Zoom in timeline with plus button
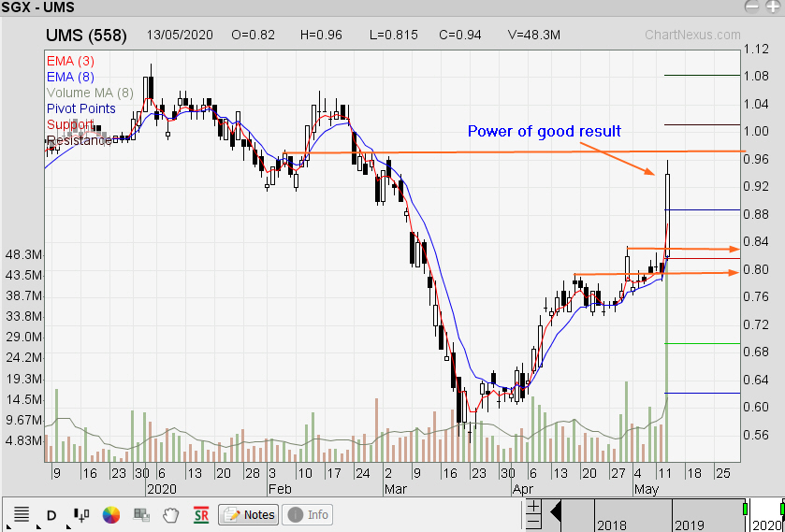Image resolution: width=785 pixels, height=532 pixels. [533, 507]
